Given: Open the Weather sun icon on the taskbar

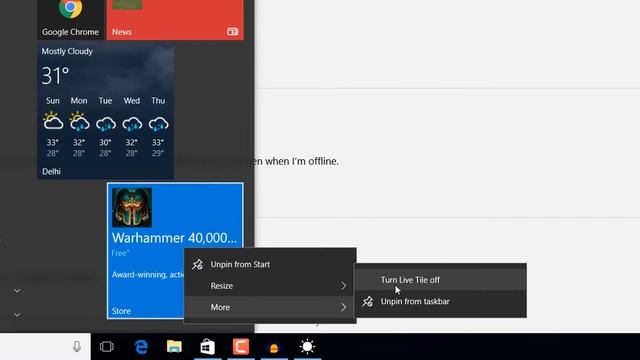Looking at the screenshot, I should 307,347.
